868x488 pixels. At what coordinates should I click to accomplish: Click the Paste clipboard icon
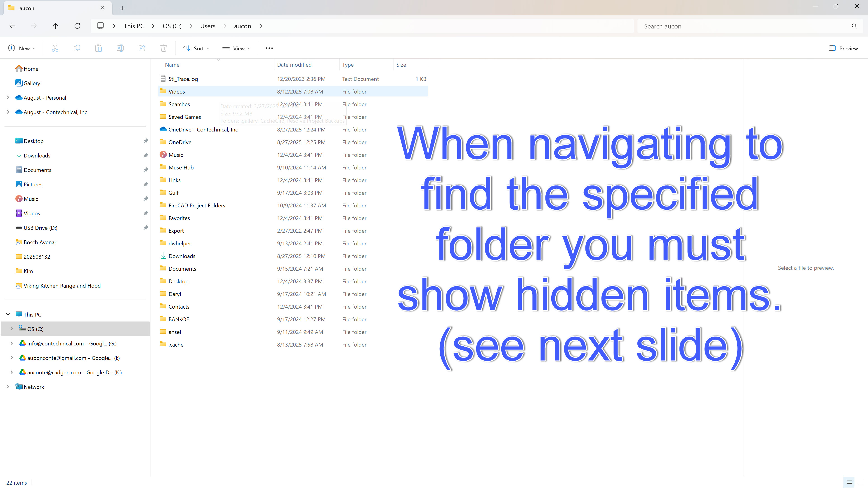click(98, 48)
